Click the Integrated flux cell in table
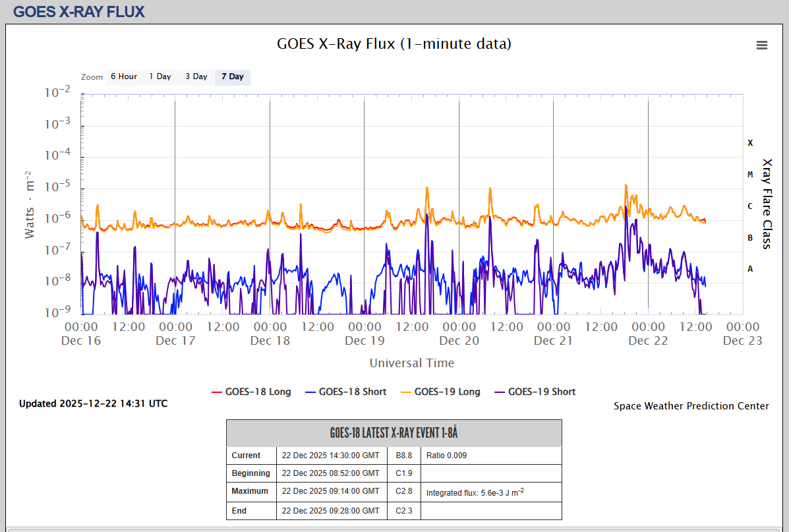The width and height of the screenshot is (789, 532). pos(490,492)
